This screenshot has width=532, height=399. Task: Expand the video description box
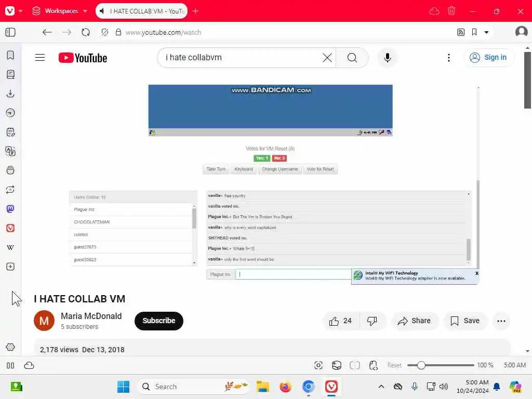click(x=272, y=348)
